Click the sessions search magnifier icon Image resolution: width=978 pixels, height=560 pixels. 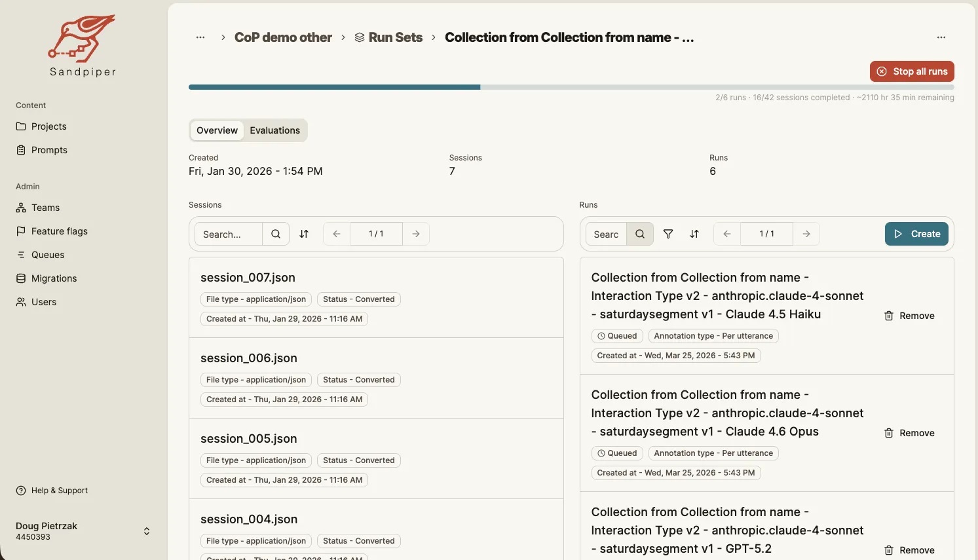click(x=276, y=234)
